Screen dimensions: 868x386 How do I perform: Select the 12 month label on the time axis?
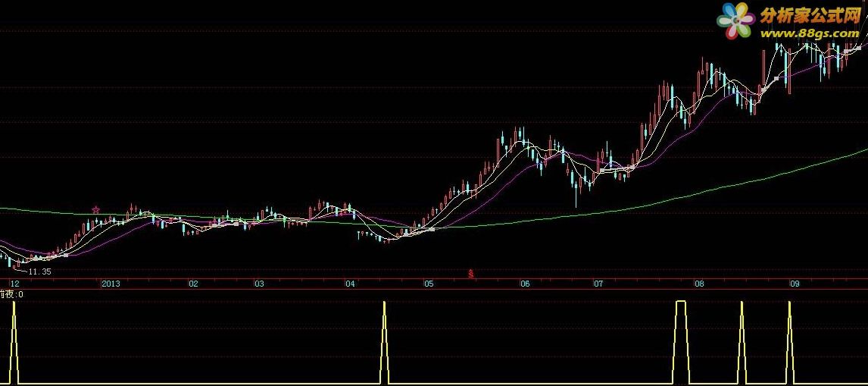coord(15,284)
